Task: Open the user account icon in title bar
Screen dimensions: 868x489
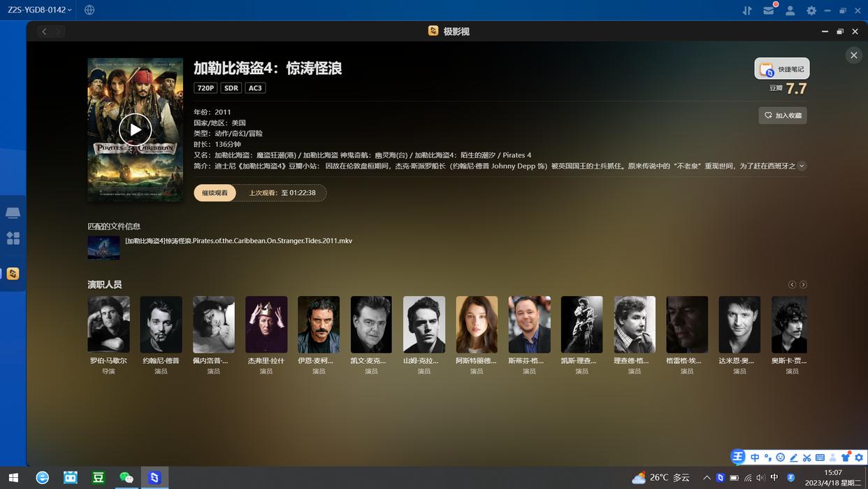Action: coord(790,10)
